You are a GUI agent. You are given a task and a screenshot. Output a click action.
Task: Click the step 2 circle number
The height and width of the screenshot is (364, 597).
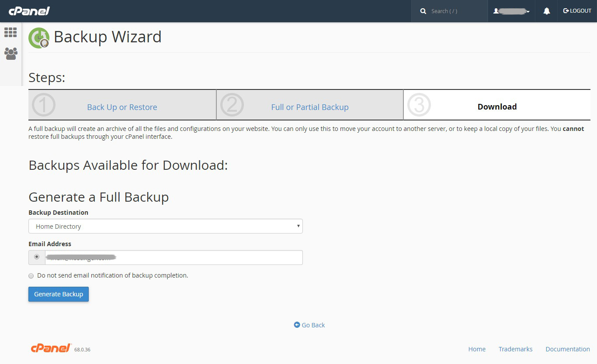[232, 105]
